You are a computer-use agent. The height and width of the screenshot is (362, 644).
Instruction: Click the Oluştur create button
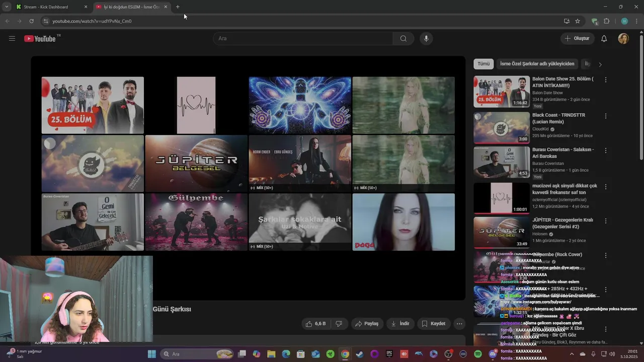pyautogui.click(x=577, y=39)
